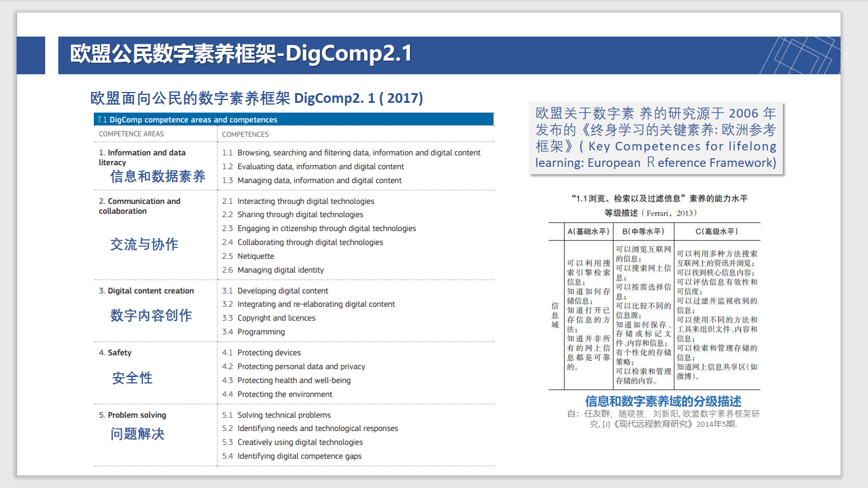Screen dimensions: 868x488
Task: Select the subtitle mentioning DigComp2.1 (2017)
Action: pos(256,98)
